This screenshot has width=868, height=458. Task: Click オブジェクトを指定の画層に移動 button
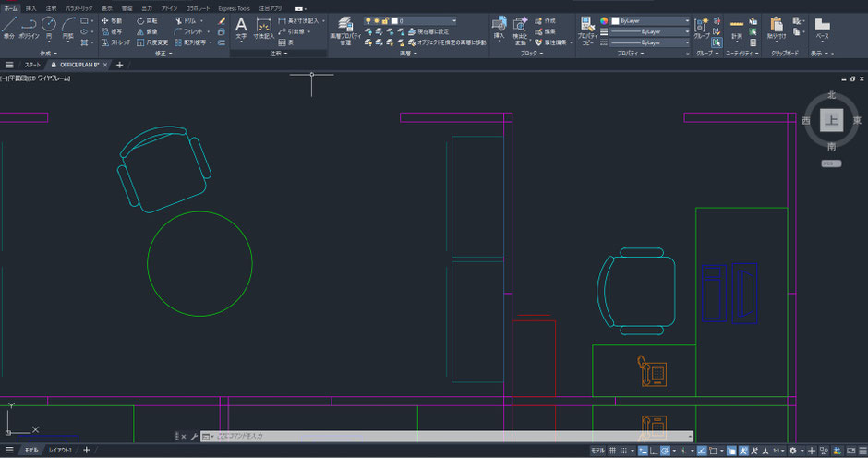point(447,42)
